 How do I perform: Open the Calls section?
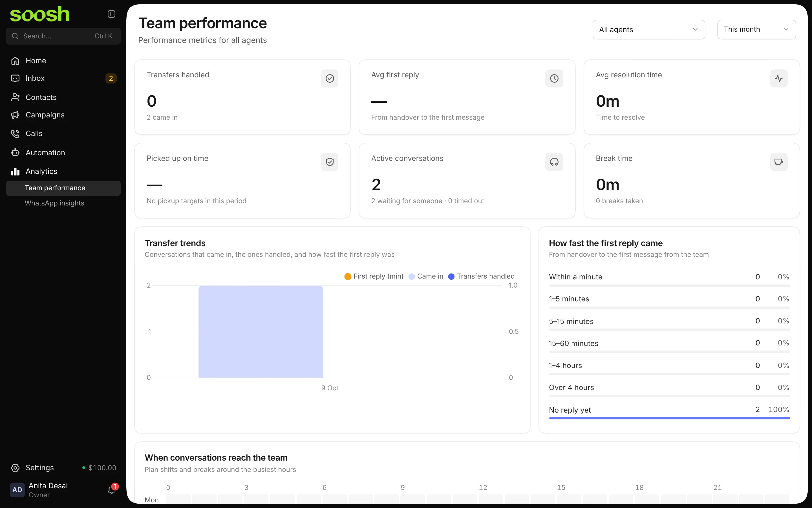click(x=63, y=134)
